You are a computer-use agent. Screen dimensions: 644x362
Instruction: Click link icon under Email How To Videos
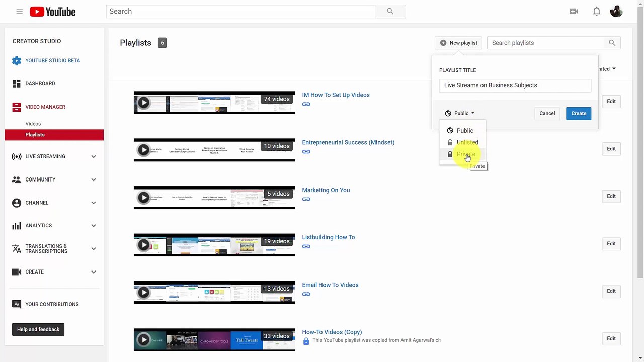pos(306,294)
